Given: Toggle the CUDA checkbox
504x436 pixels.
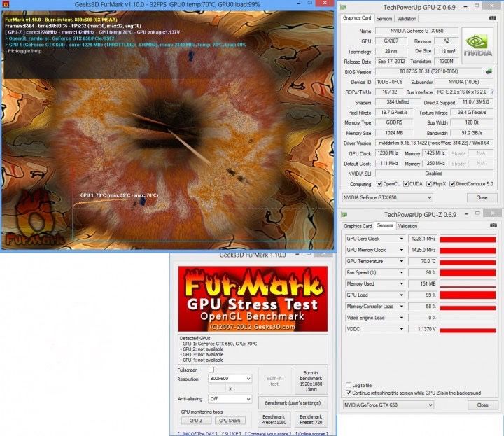Looking at the screenshot, I should pyautogui.click(x=405, y=184).
